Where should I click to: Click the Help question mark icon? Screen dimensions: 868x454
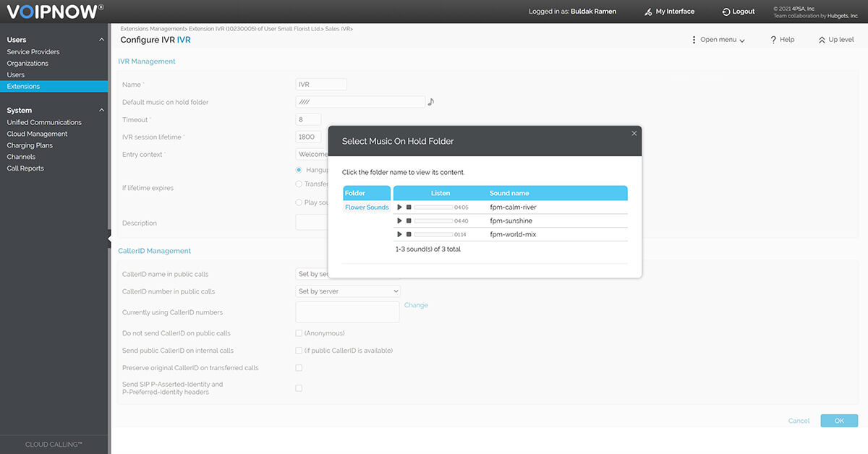pyautogui.click(x=773, y=40)
